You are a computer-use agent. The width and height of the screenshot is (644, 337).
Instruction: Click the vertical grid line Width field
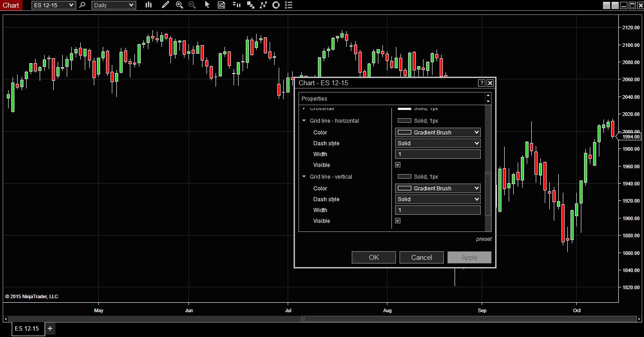pos(437,210)
